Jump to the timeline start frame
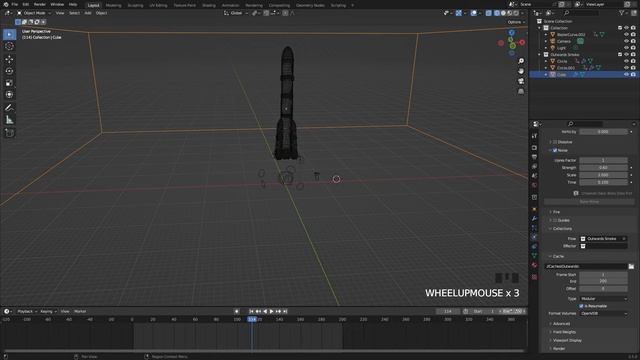The image size is (640, 360). coord(251,311)
